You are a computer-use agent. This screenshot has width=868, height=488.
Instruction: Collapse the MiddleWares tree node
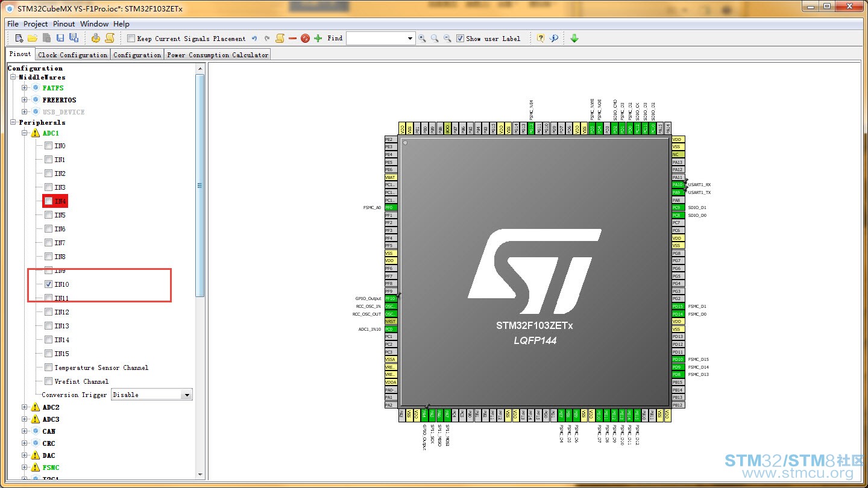click(x=13, y=77)
